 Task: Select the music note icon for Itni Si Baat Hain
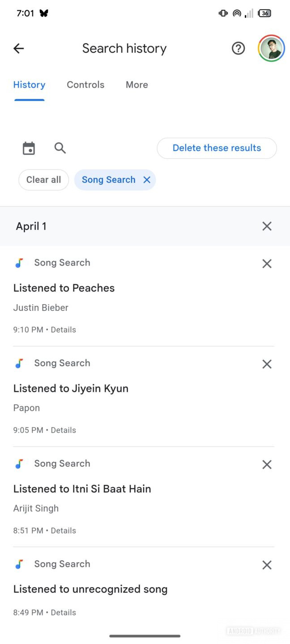[19, 464]
